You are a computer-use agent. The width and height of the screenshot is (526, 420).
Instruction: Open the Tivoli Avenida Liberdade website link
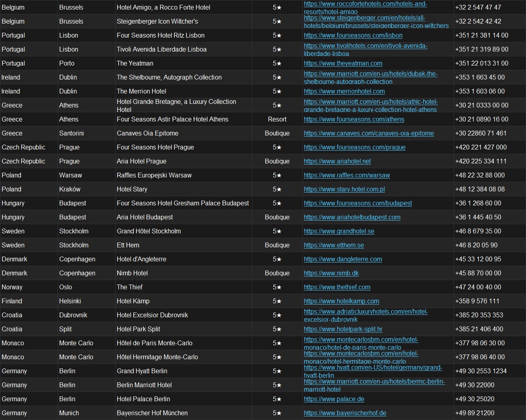[x=366, y=50]
